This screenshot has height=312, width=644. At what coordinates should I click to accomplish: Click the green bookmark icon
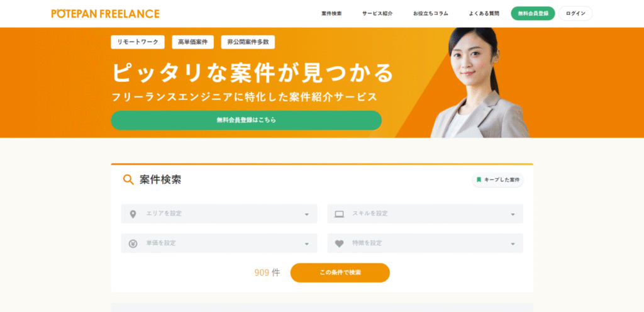click(x=479, y=180)
